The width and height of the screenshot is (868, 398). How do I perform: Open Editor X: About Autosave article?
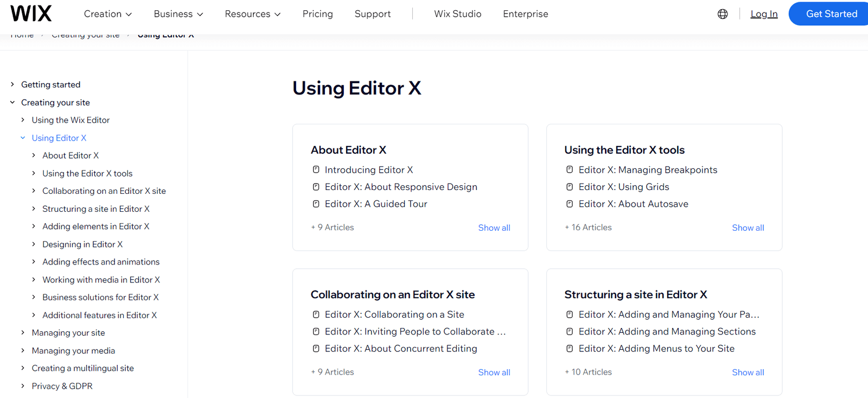(633, 204)
